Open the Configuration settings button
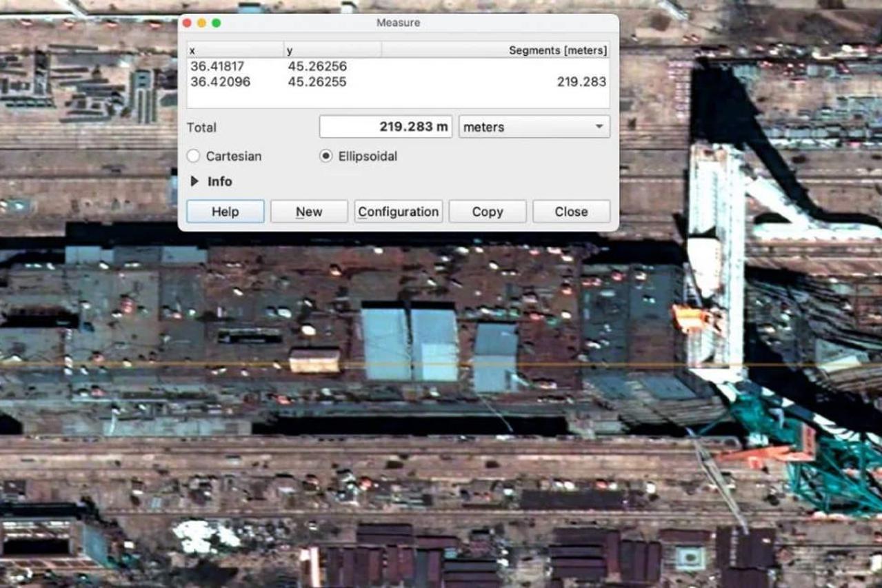Image resolution: width=882 pixels, height=588 pixels. [399, 212]
